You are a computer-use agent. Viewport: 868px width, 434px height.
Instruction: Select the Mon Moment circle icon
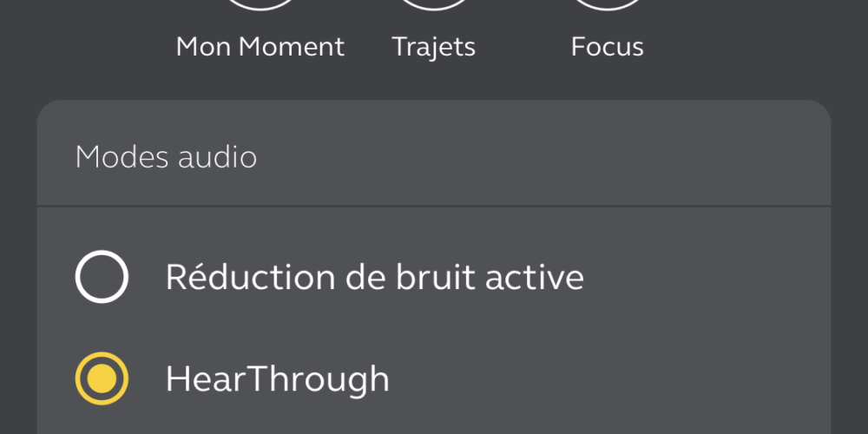(260, 4)
